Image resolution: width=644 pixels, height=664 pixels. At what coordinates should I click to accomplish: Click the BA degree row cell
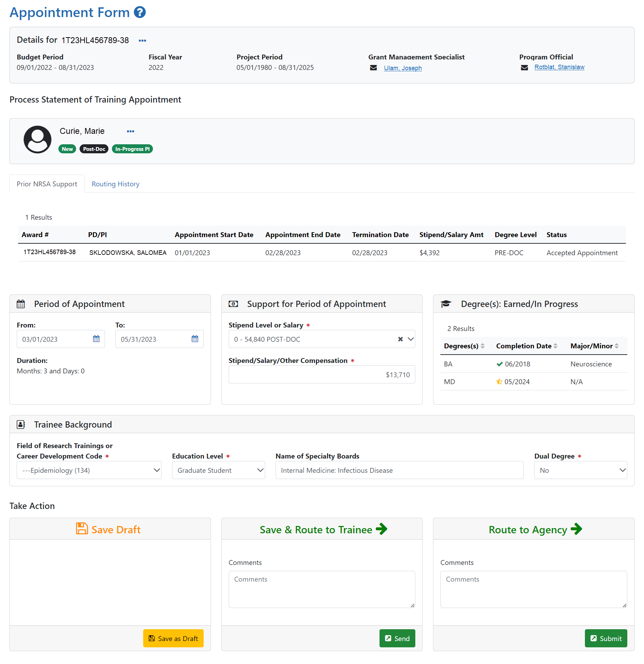[x=448, y=364]
